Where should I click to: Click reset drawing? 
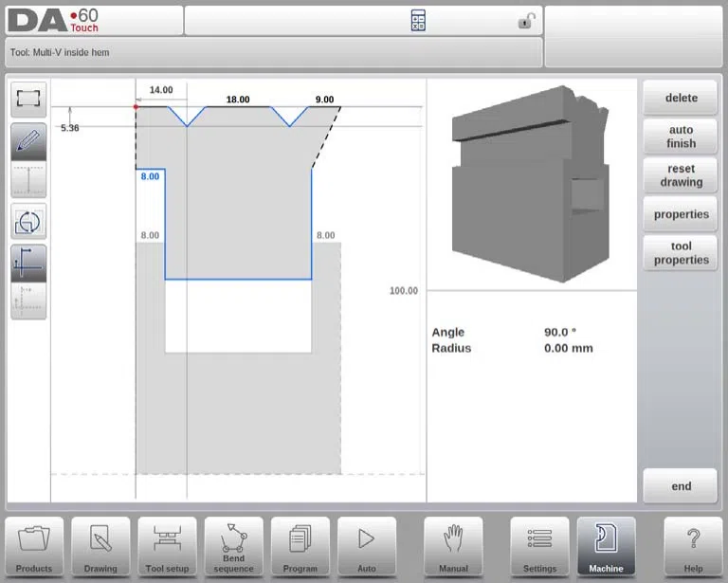pyautogui.click(x=681, y=175)
